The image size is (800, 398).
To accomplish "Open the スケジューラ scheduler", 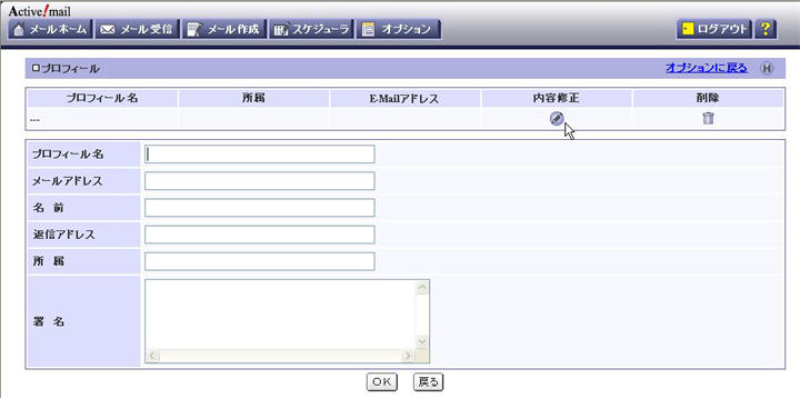I will pyautogui.click(x=311, y=29).
